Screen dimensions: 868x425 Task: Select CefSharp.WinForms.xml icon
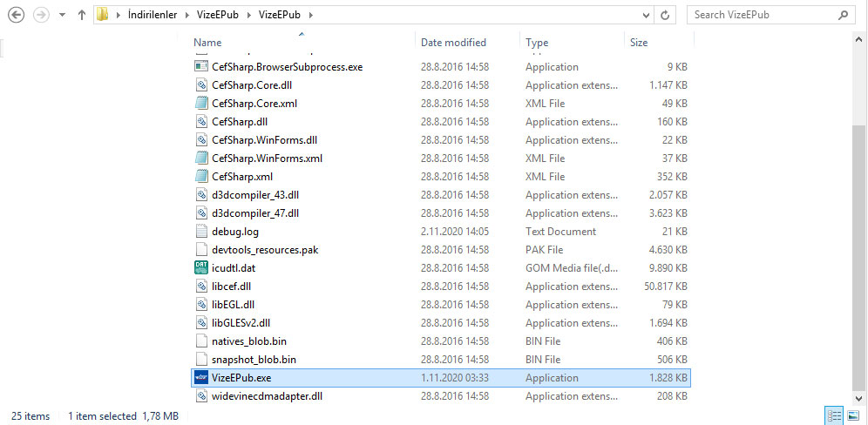[201, 158]
